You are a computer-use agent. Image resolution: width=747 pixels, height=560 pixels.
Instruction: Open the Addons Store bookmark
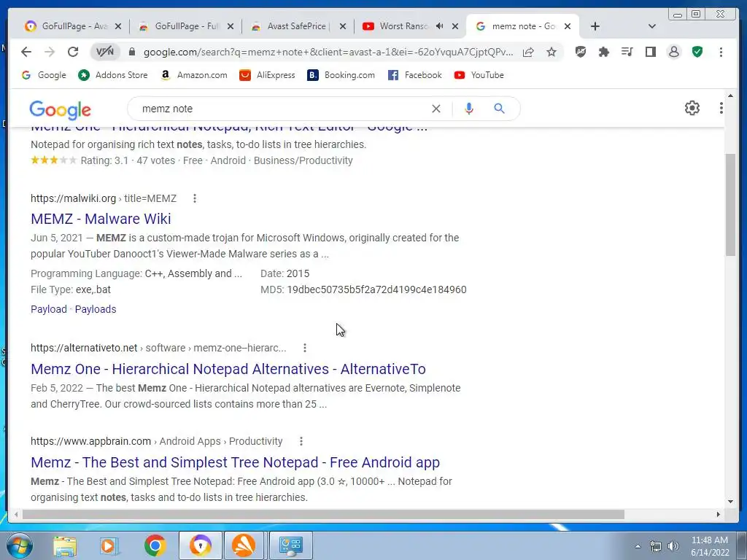point(113,75)
